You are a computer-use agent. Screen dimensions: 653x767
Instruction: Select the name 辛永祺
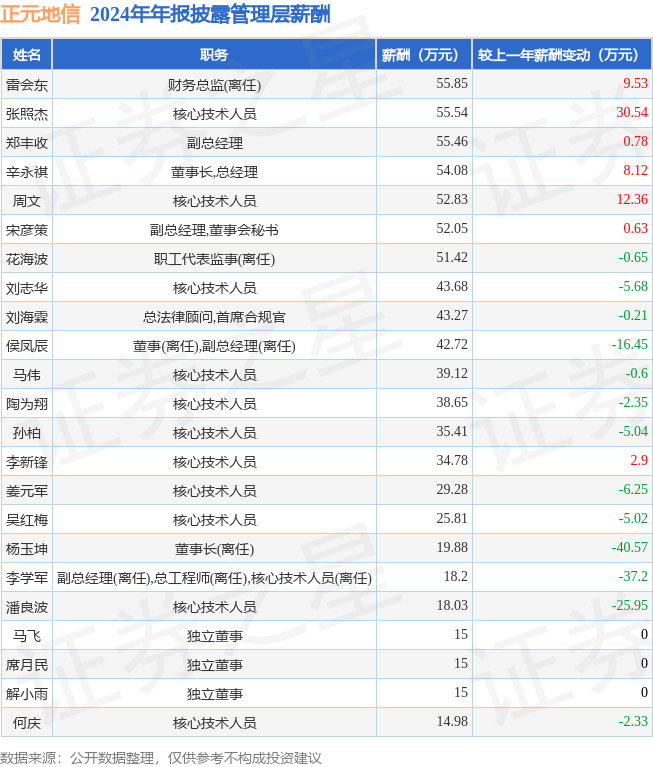point(27,172)
